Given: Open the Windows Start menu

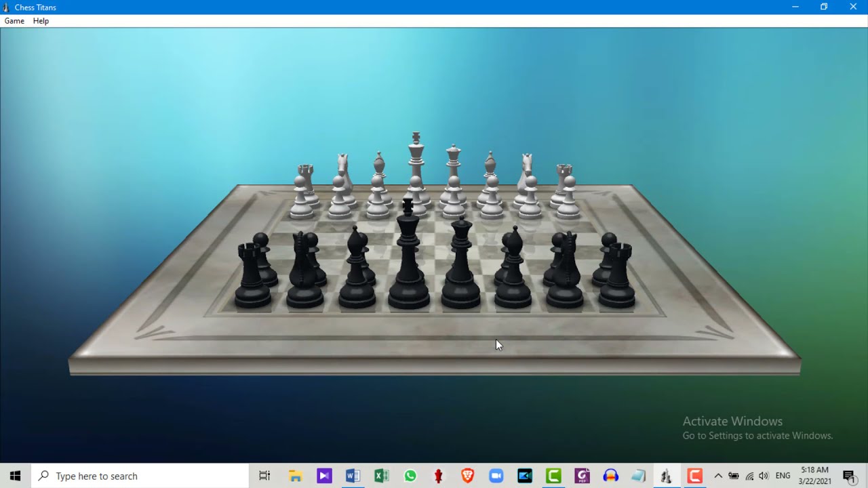Looking at the screenshot, I should [15, 476].
